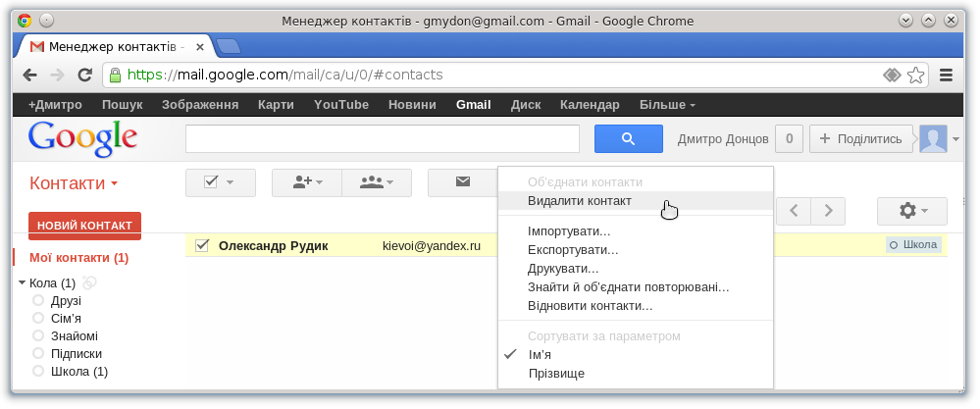Image resolution: width=980 pixels, height=409 pixels.
Task: Open the groups people icon dropdown
Action: 377,182
